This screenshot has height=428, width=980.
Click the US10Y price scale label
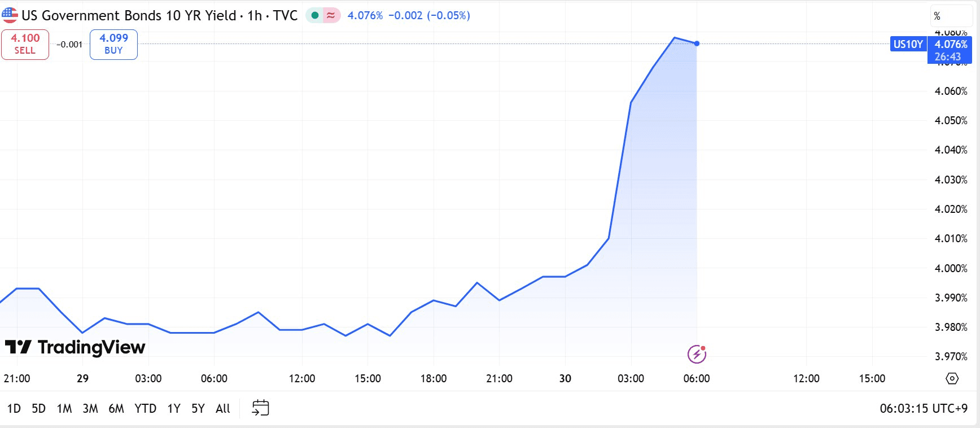coord(908,44)
